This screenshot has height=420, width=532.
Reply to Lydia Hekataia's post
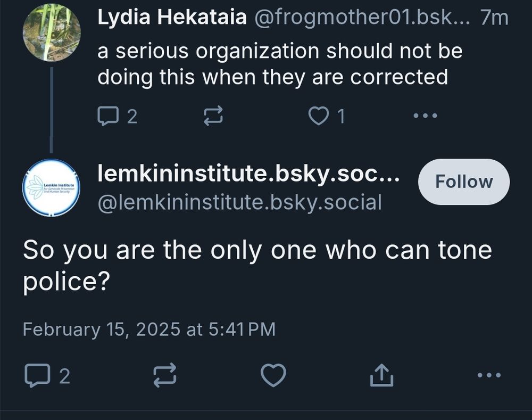point(109,116)
